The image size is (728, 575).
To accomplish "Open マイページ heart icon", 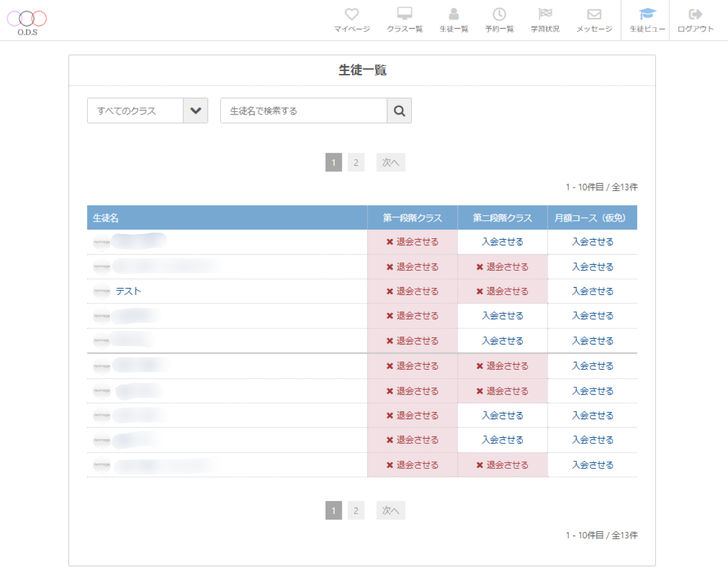I will coord(352,14).
